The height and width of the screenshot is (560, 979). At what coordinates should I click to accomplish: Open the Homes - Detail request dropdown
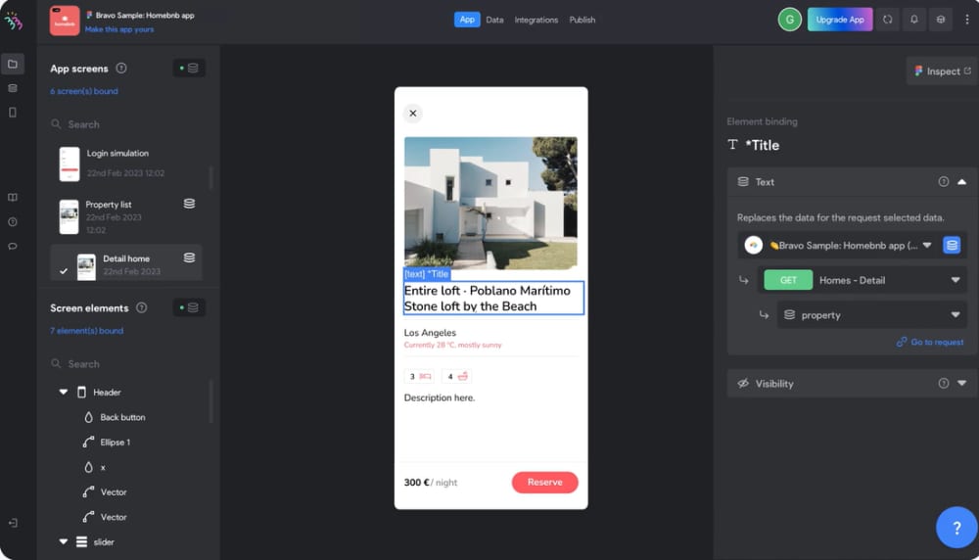[x=862, y=280]
